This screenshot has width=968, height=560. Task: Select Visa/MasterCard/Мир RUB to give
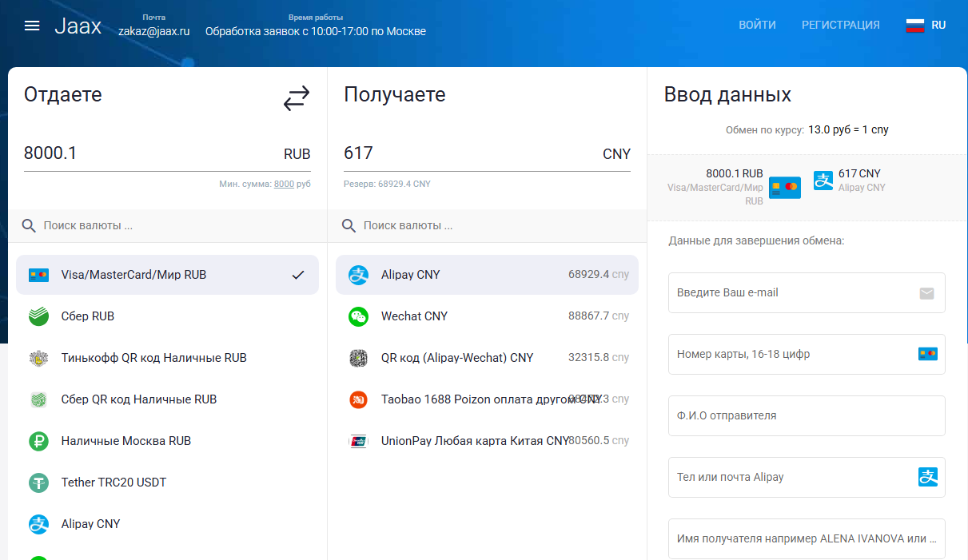click(167, 275)
